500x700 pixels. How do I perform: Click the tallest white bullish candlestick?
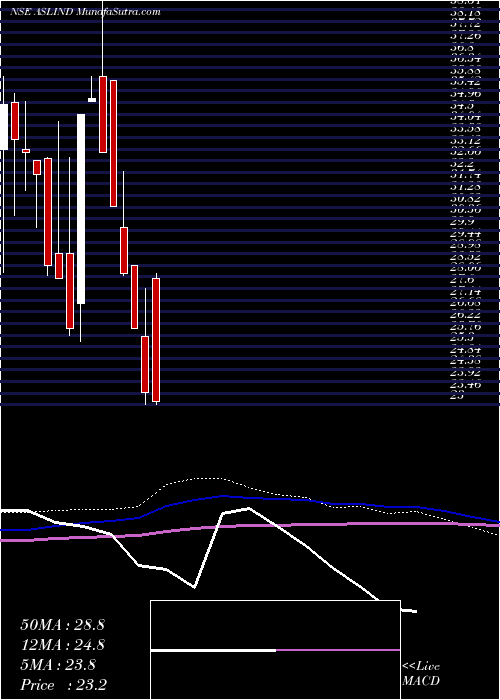click(81, 209)
